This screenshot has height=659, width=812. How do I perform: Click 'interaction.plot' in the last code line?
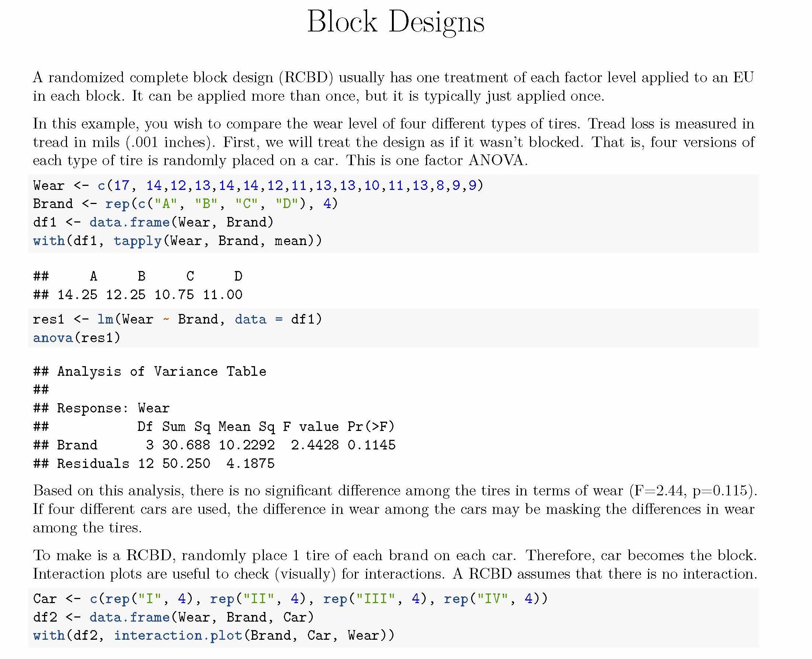point(178,635)
